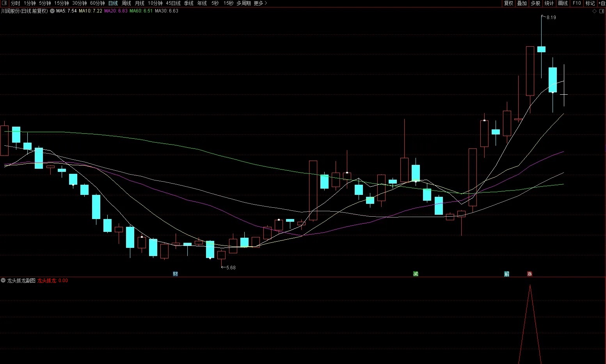This screenshot has height=364, width=606.
Task: Click the latest doji candlestick at far right
Action: (x=564, y=94)
